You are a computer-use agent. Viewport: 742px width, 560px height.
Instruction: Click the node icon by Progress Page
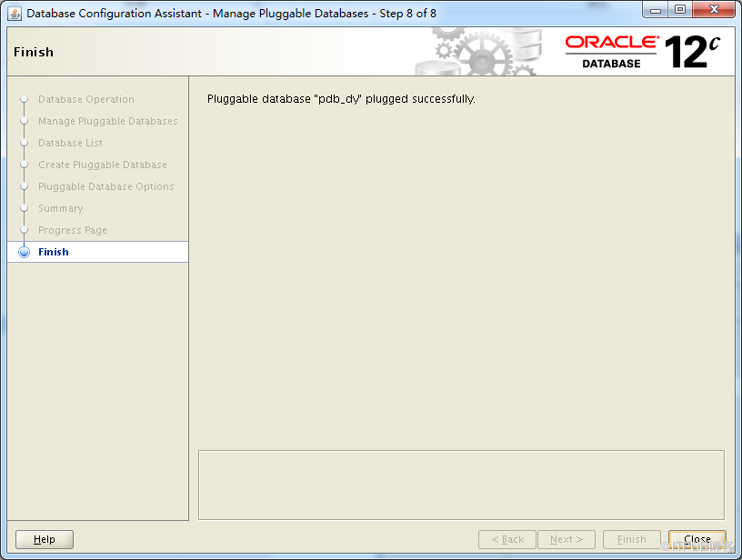(x=24, y=230)
